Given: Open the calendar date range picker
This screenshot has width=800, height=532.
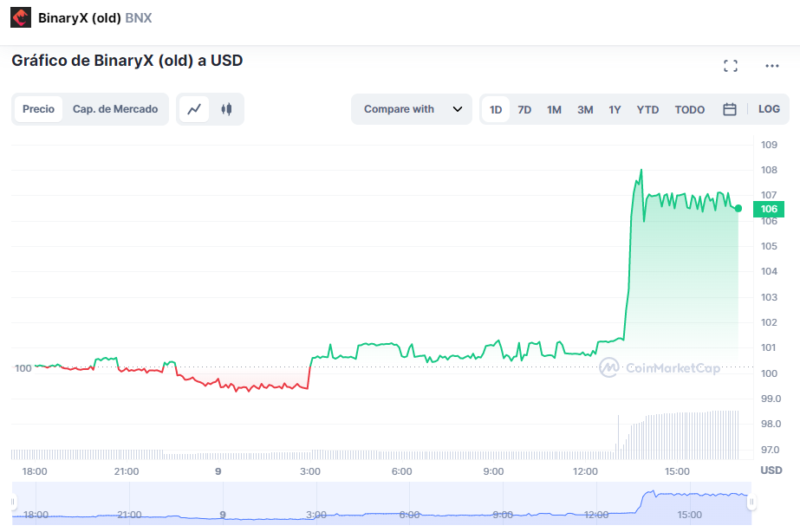Looking at the screenshot, I should [x=730, y=109].
